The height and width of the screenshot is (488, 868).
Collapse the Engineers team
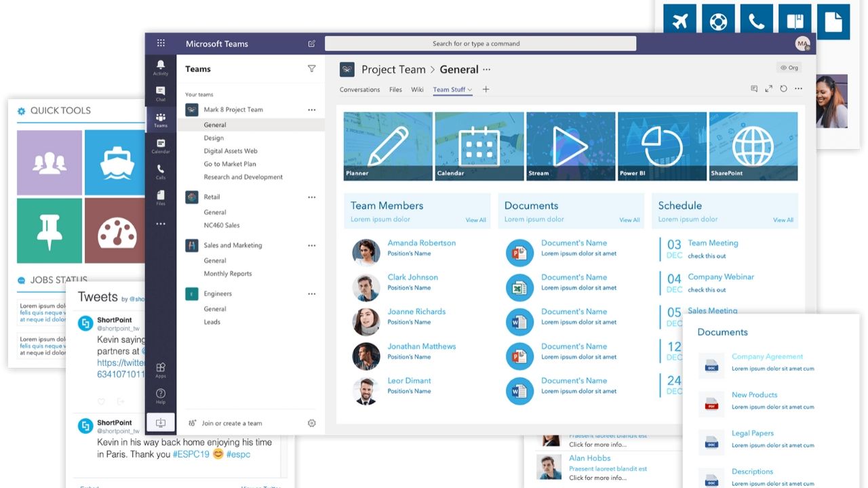click(218, 294)
